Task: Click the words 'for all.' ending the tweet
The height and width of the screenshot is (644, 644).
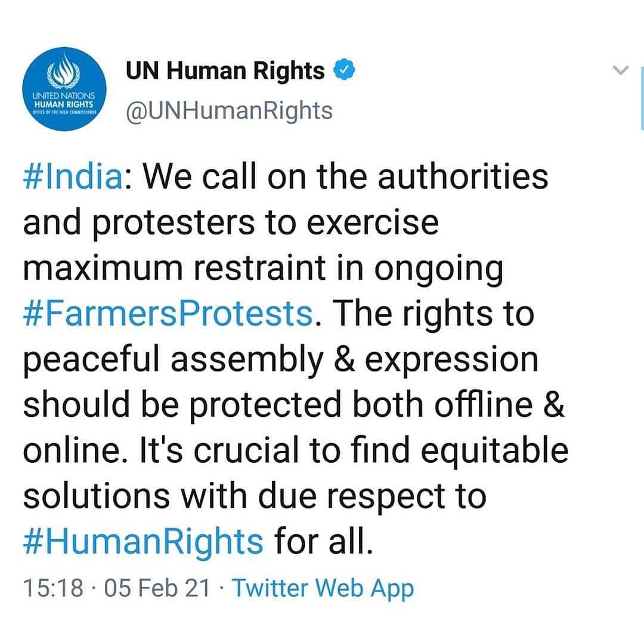Action: [x=324, y=541]
